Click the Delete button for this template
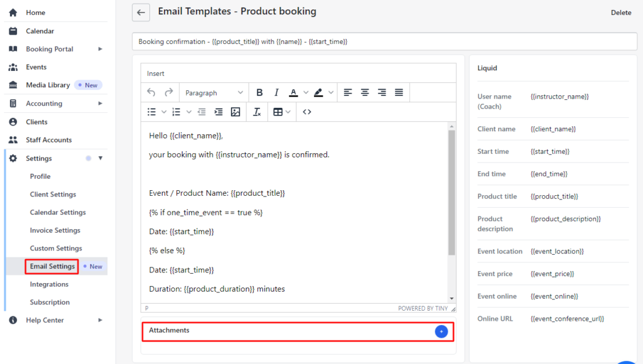Screen dimensions: 643x364 coord(621,13)
